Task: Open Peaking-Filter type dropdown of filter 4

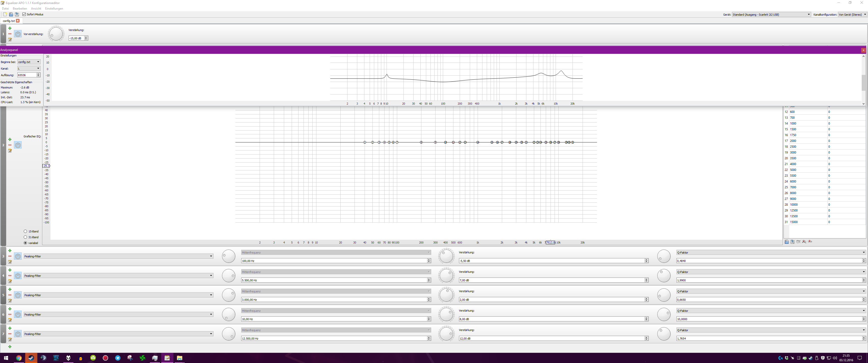Action: [118, 276]
